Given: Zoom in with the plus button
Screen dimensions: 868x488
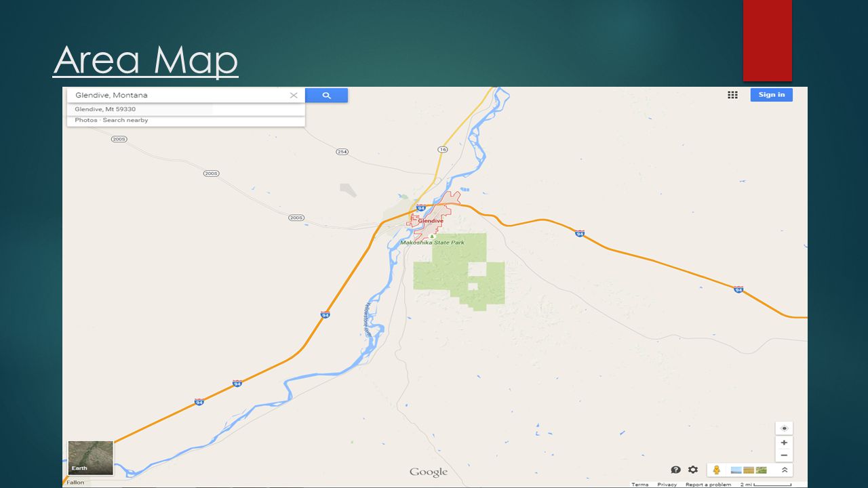Looking at the screenshot, I should [x=784, y=443].
